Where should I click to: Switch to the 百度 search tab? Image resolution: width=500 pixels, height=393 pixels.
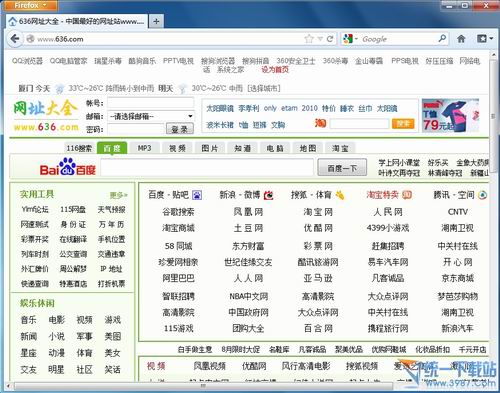[x=112, y=148]
